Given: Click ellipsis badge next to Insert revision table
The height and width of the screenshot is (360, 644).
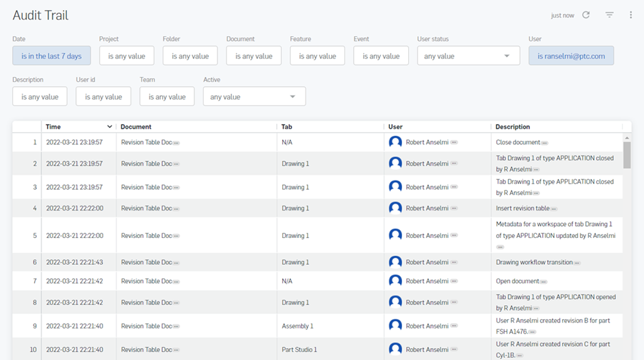Looking at the screenshot, I should (554, 209).
